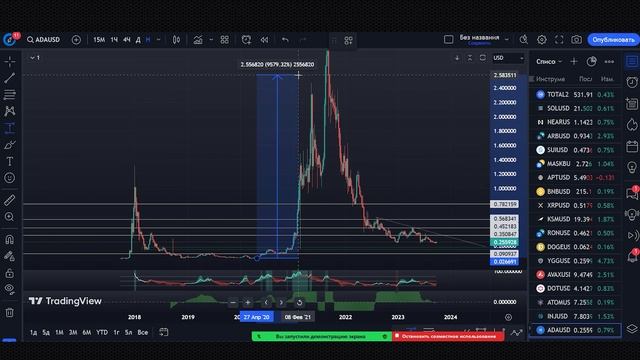Take a chart snapshot with camera icon
Image resolution: width=640 pixels, height=360 pixels.
click(576, 40)
